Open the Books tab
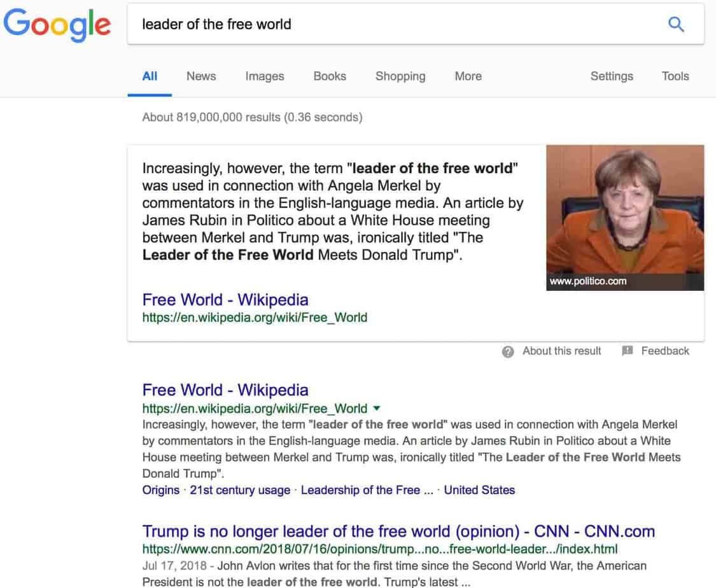Screen dimensions: 716x588 coord(330,76)
